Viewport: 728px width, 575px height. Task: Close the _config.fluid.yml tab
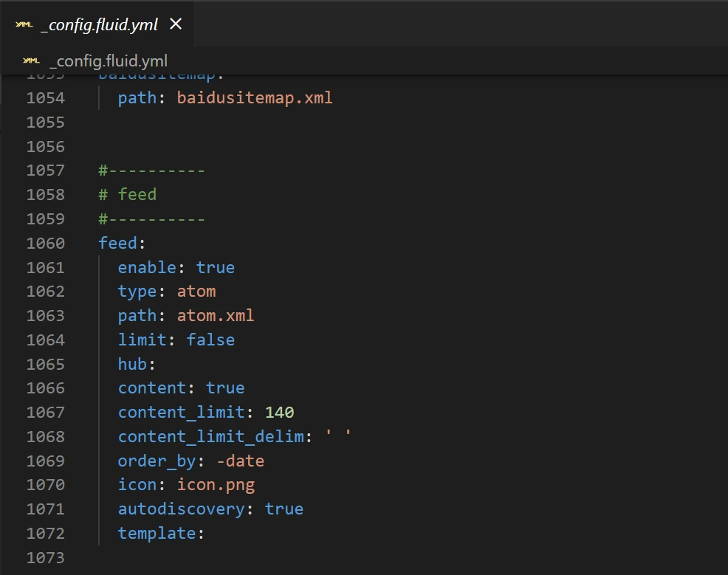(176, 24)
